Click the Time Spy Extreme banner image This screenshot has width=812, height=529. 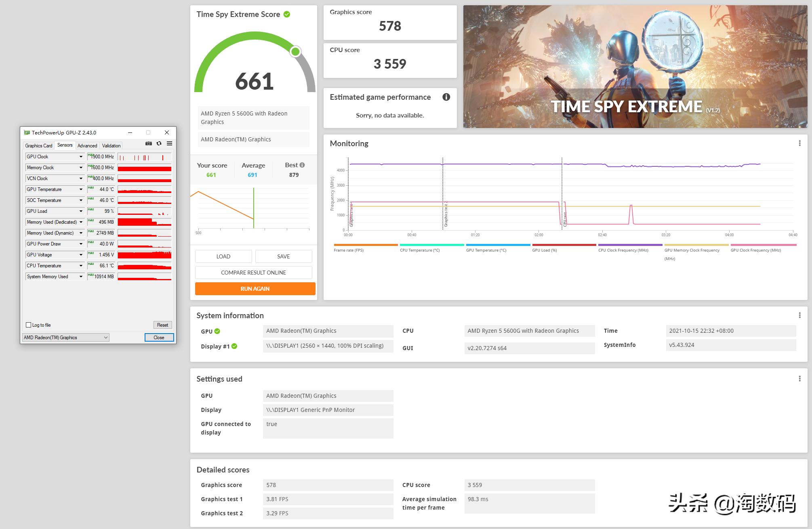[x=635, y=67]
